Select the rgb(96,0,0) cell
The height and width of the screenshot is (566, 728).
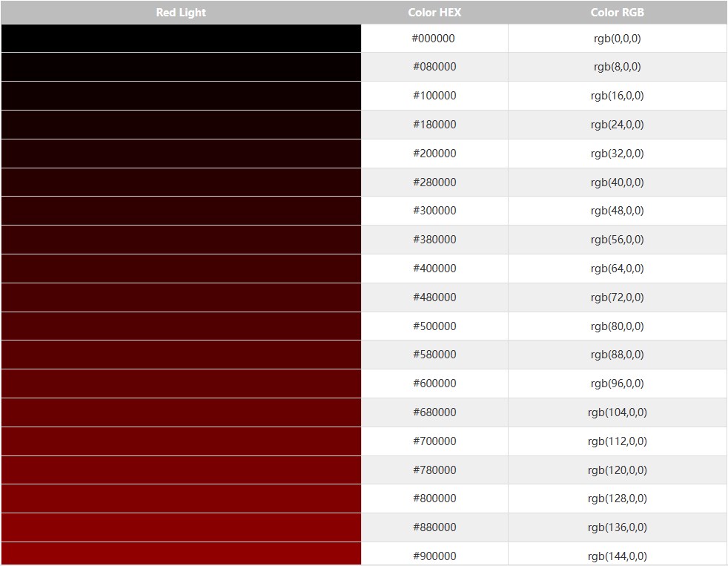click(618, 384)
